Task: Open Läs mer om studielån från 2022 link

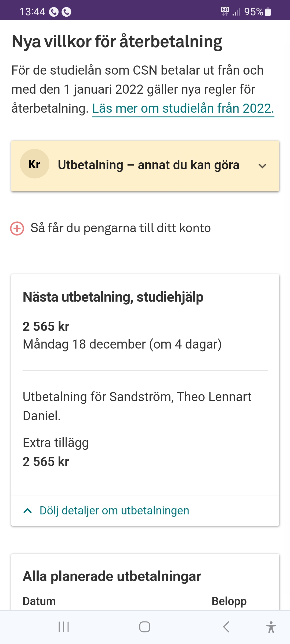Action: [183, 109]
